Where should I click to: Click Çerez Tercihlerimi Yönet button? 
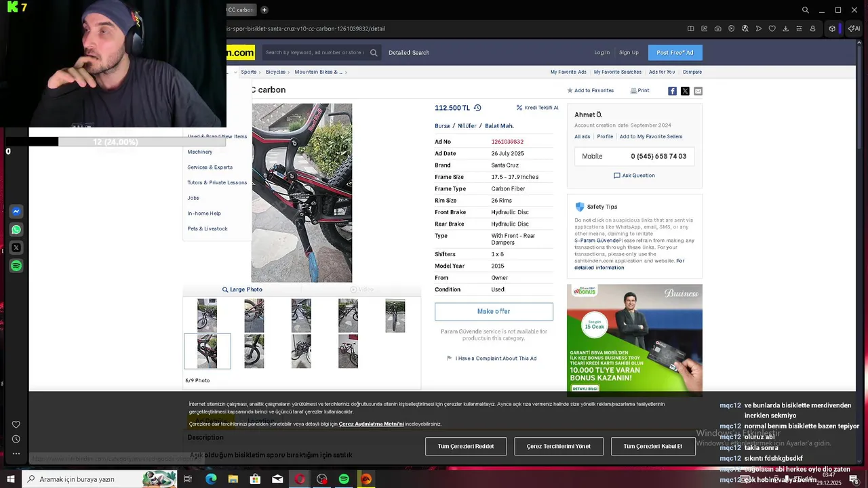(x=559, y=446)
